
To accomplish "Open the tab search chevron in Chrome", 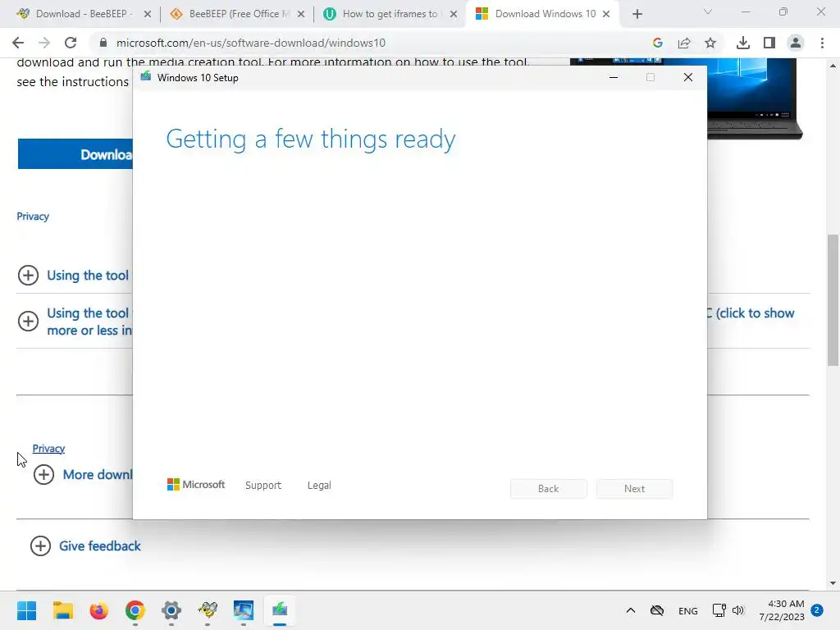I will pos(708,11).
